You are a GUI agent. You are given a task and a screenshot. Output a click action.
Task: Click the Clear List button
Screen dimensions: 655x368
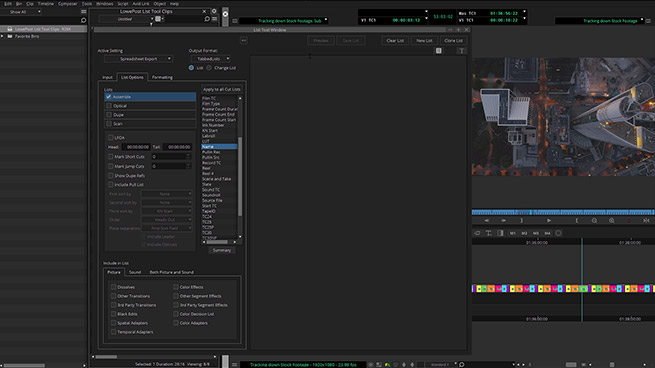click(395, 41)
